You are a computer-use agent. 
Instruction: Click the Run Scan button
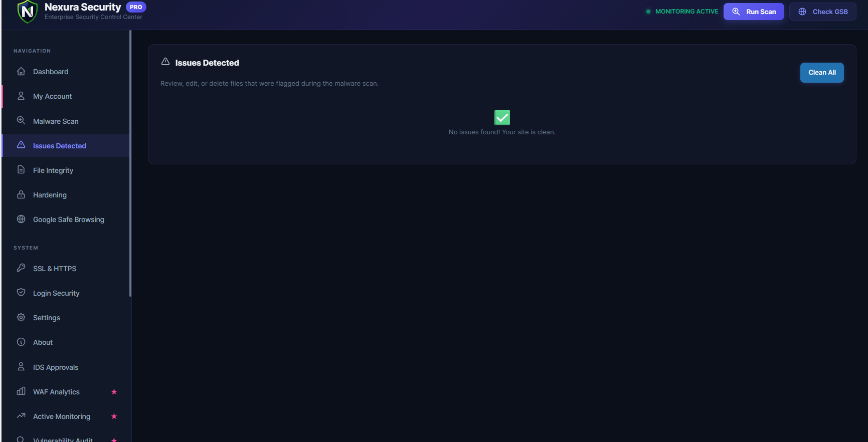click(754, 12)
